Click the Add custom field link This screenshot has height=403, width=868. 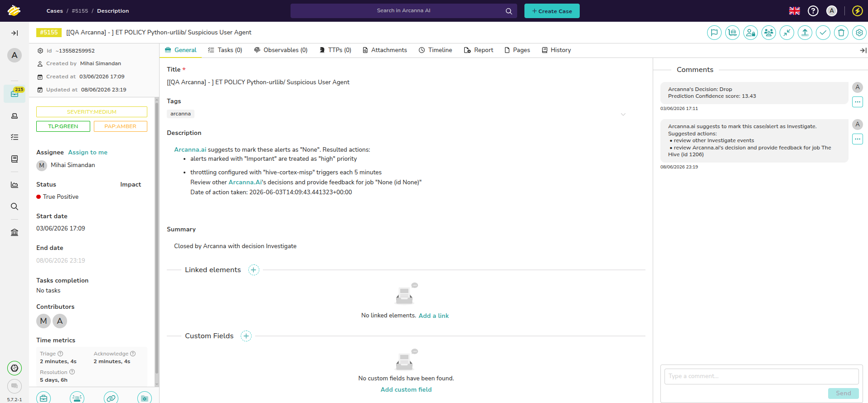click(x=406, y=389)
